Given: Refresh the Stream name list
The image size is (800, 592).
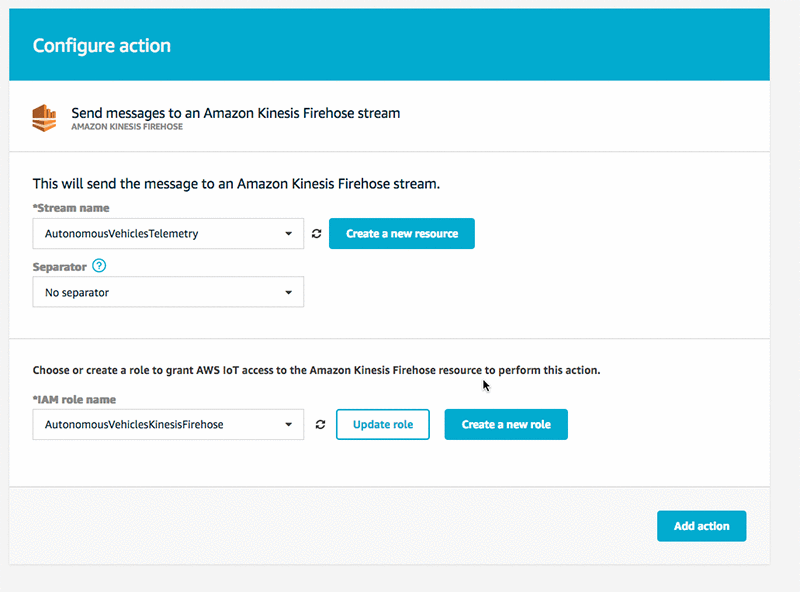Looking at the screenshot, I should pos(317,234).
